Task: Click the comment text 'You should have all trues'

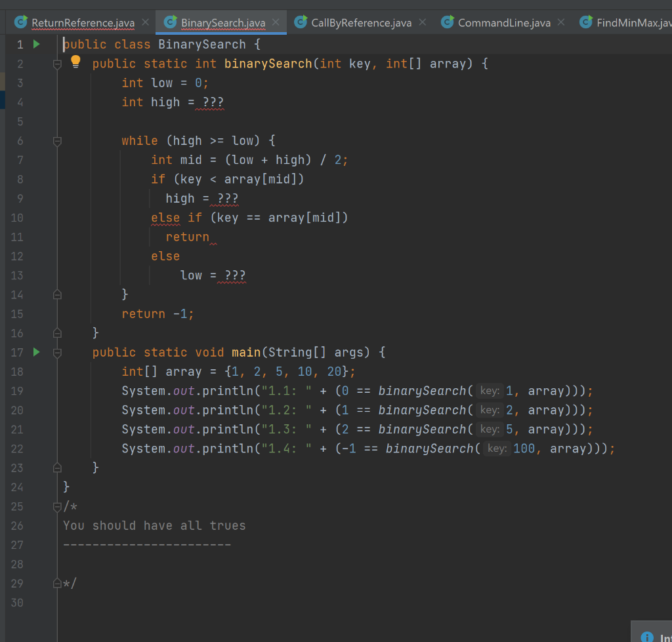Action: coord(154,525)
